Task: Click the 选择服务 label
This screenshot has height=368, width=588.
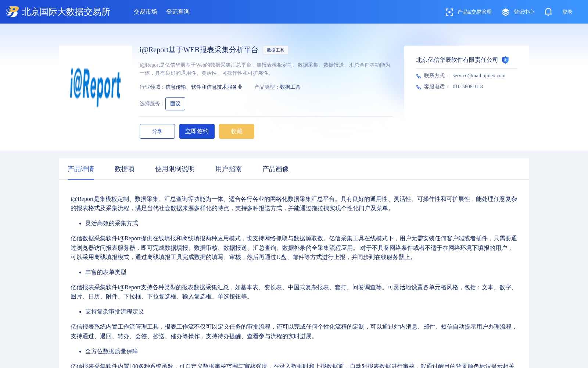Action: [x=152, y=104]
